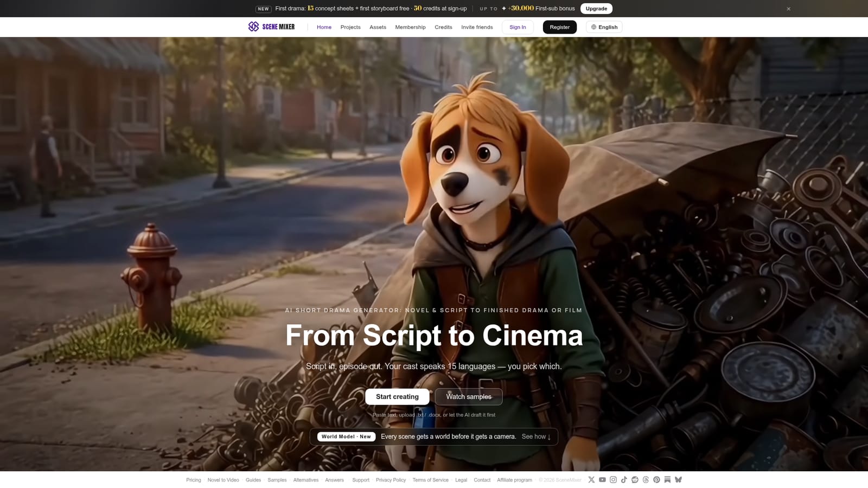Image resolution: width=868 pixels, height=488 pixels.
Task: Open the Guides footer link
Action: (253, 480)
